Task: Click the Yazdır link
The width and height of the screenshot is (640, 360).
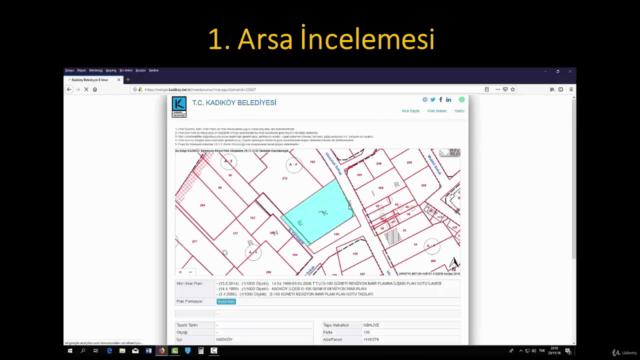Action: (460, 111)
